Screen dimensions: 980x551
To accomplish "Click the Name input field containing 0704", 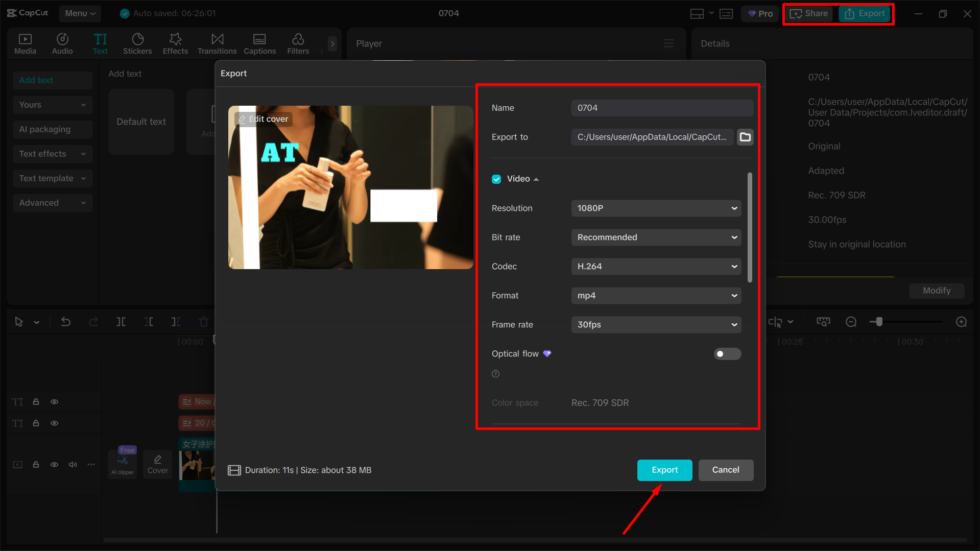I will coord(662,108).
